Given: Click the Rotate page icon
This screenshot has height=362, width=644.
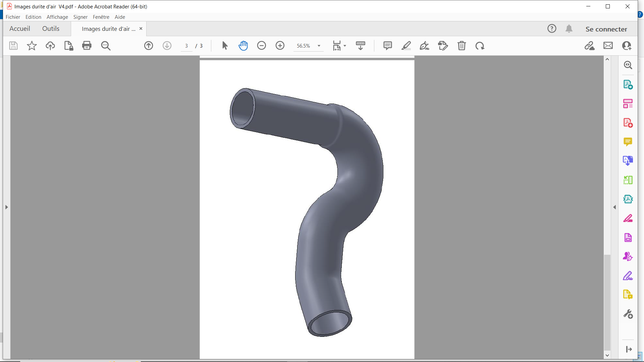Looking at the screenshot, I should (x=480, y=46).
